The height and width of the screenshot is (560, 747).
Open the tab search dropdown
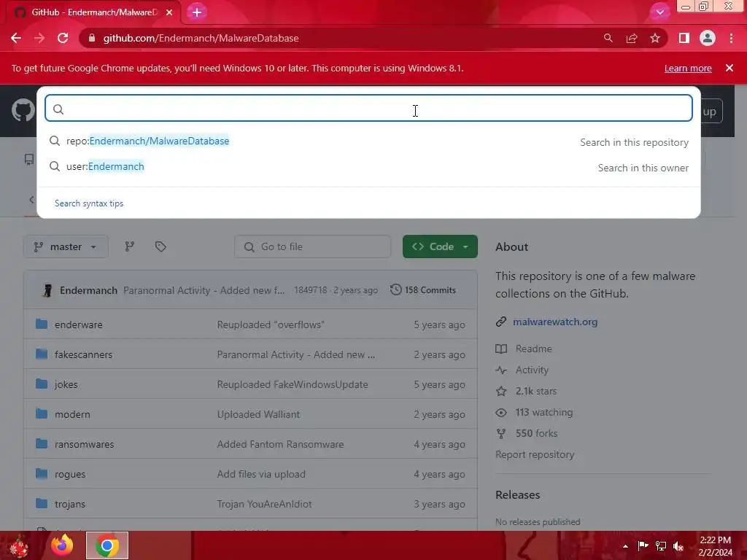659,12
